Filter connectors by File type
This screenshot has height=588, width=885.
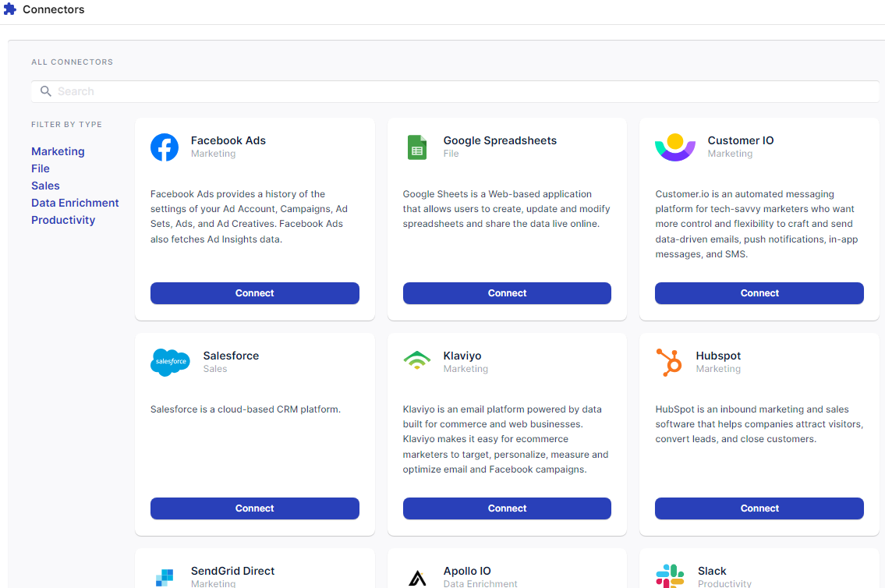[x=40, y=168]
